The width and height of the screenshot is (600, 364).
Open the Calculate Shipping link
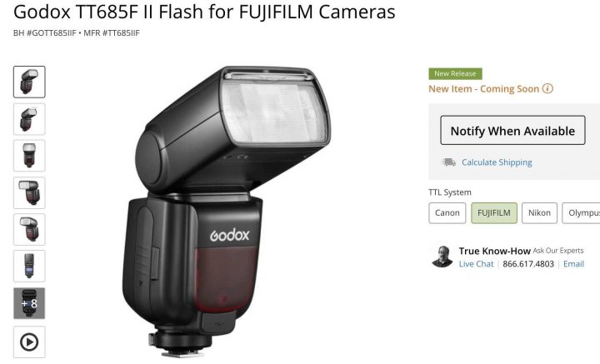tap(497, 162)
